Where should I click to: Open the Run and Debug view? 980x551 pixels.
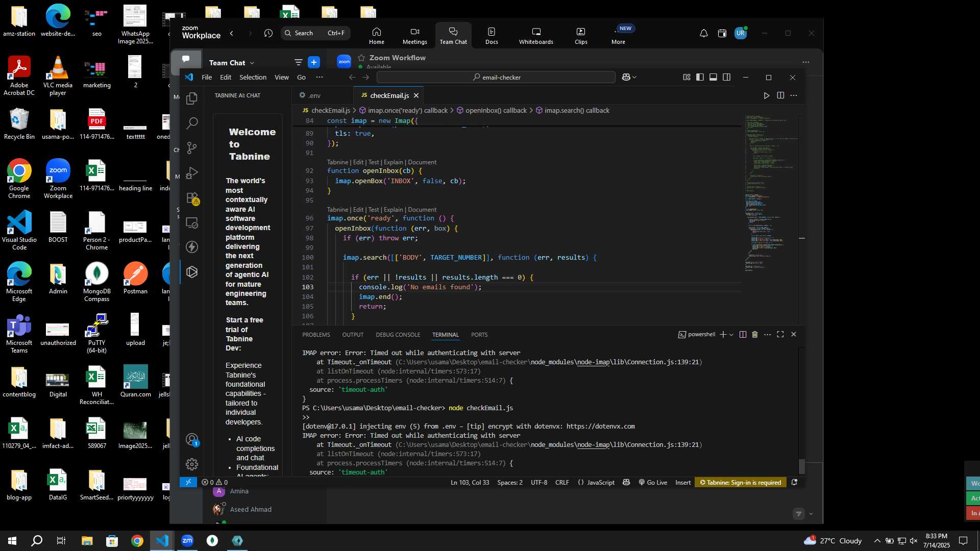(x=192, y=173)
